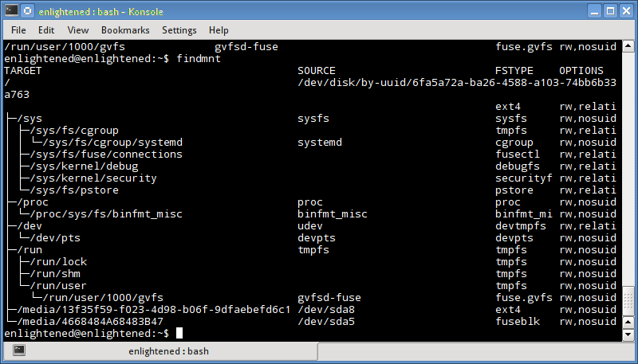Select the 'enlightened : bash' tab

(167, 351)
